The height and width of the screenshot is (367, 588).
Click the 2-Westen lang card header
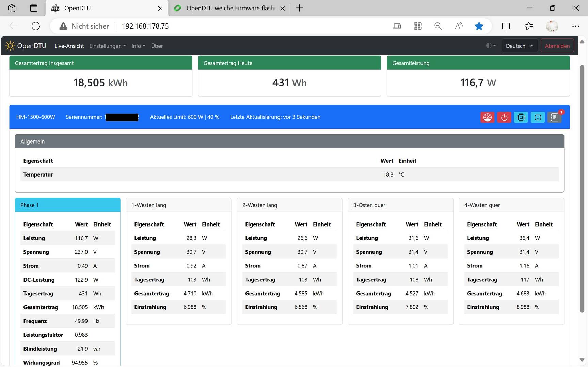pyautogui.click(x=289, y=205)
